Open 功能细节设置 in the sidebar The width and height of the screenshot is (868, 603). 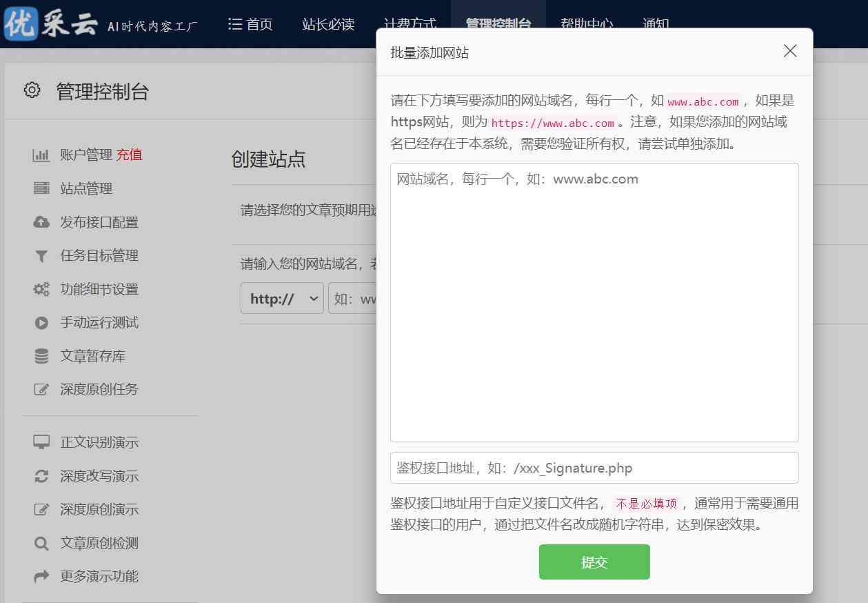pyautogui.click(x=99, y=289)
